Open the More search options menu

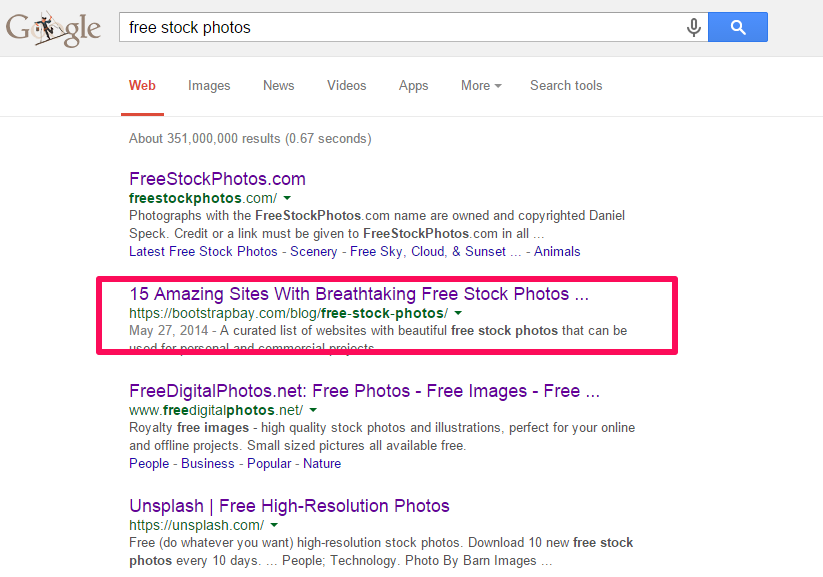481,85
